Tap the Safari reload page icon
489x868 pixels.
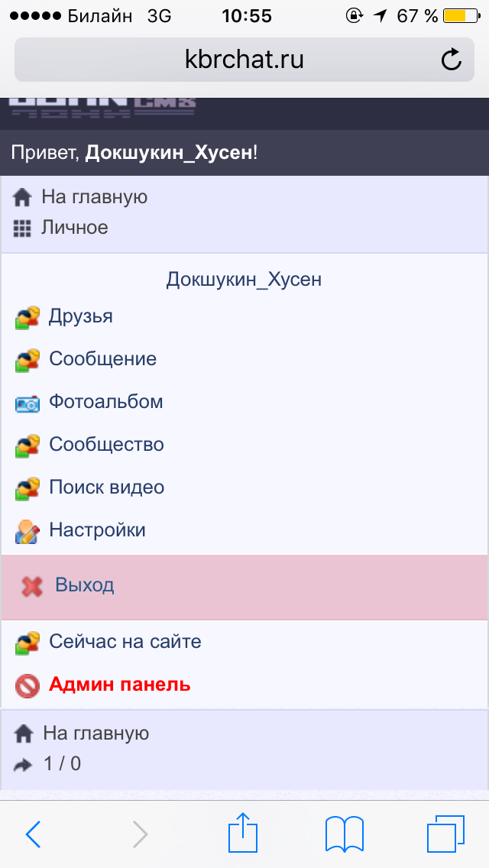pyautogui.click(x=452, y=60)
